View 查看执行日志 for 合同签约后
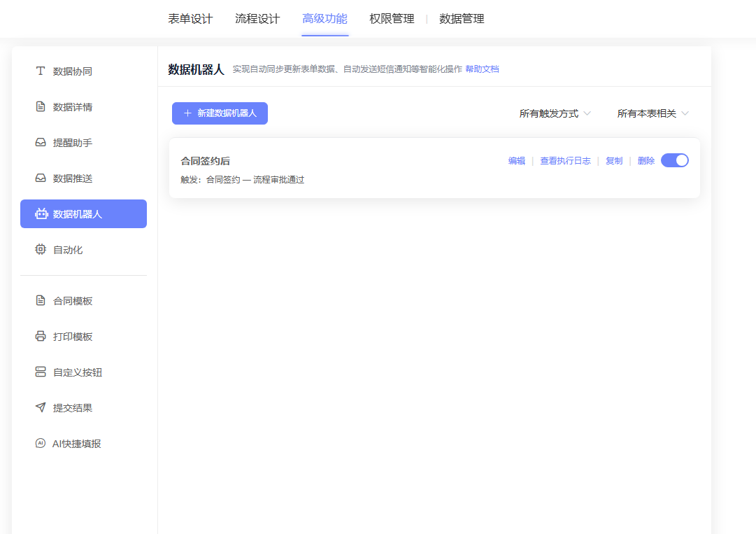This screenshot has width=756, height=534. point(565,161)
